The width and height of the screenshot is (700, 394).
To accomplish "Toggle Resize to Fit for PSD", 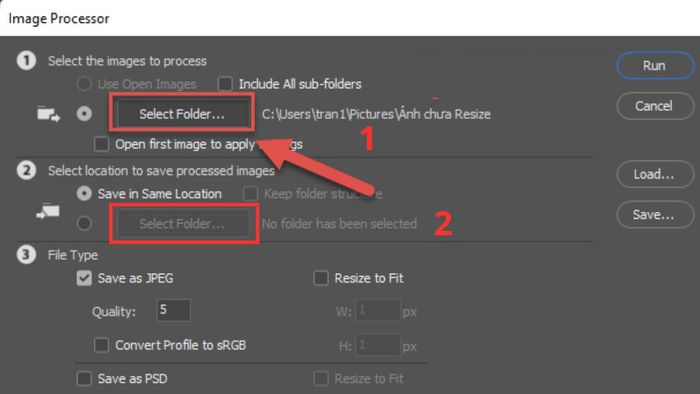I will click(321, 378).
